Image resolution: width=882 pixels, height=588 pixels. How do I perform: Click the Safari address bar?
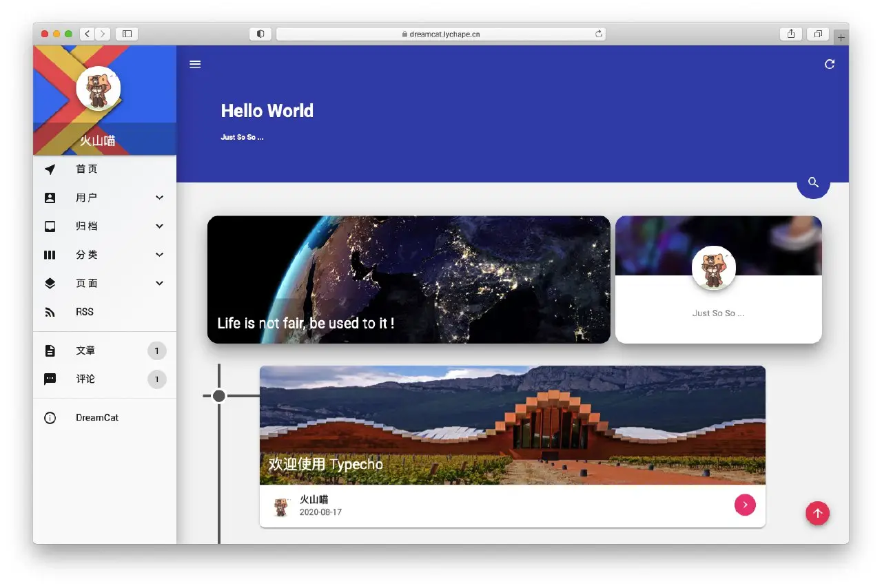click(441, 34)
